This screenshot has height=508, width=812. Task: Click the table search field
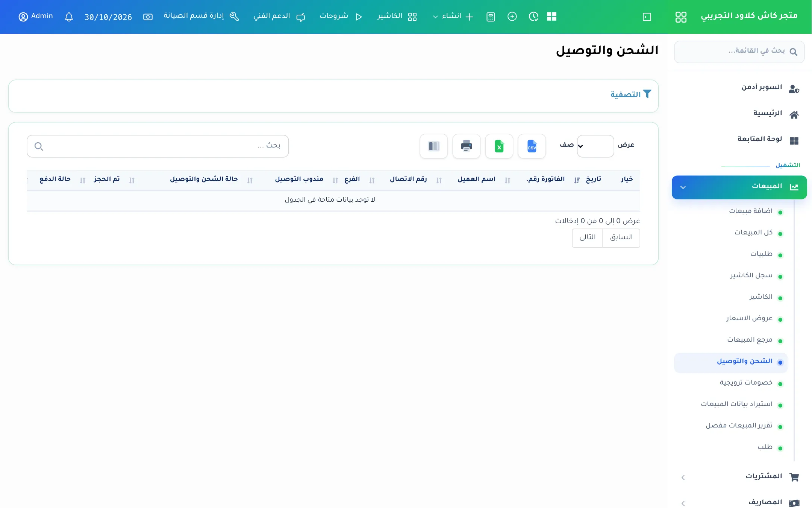158,146
